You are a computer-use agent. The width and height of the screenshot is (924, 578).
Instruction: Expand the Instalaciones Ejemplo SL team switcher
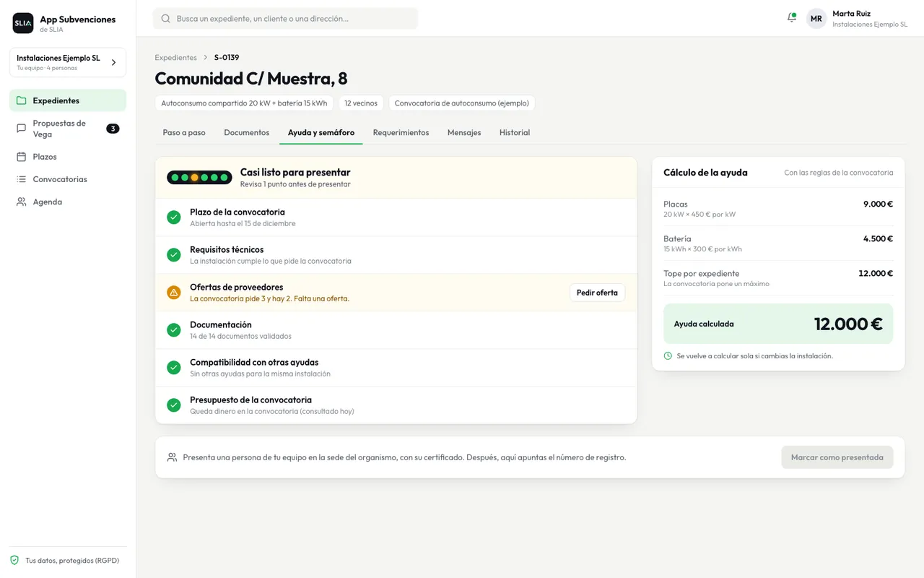[68, 62]
